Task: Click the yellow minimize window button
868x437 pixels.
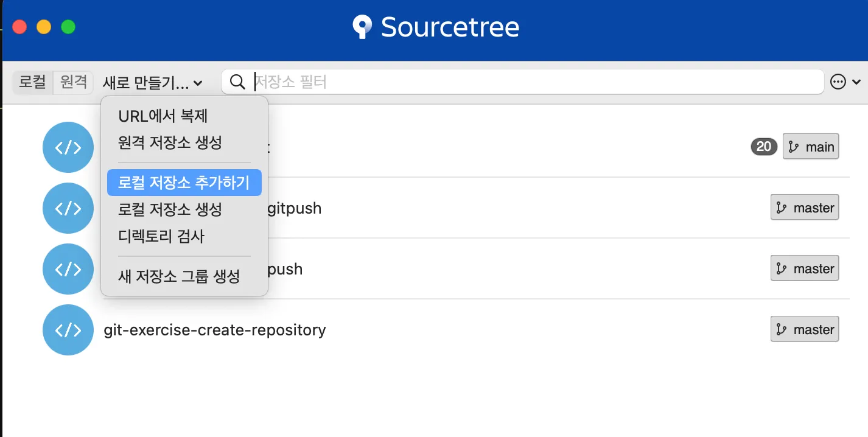Action: (x=44, y=27)
